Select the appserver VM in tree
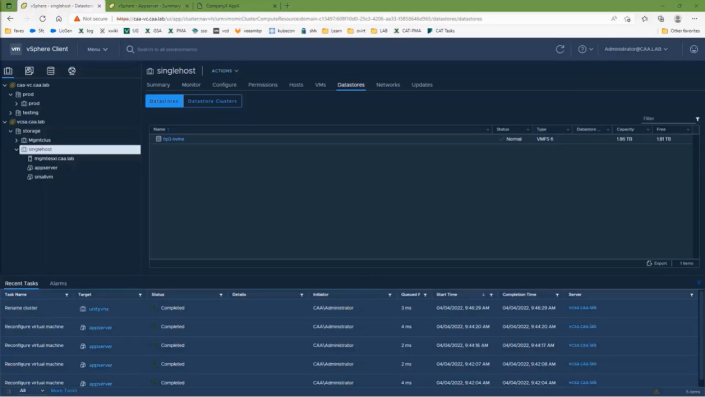This screenshot has width=705, height=397. click(46, 168)
